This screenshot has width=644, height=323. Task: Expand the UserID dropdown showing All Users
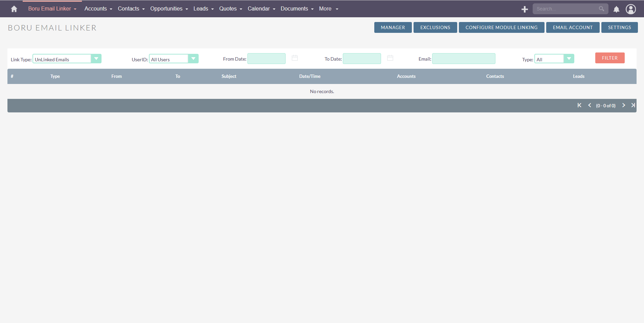(194, 59)
